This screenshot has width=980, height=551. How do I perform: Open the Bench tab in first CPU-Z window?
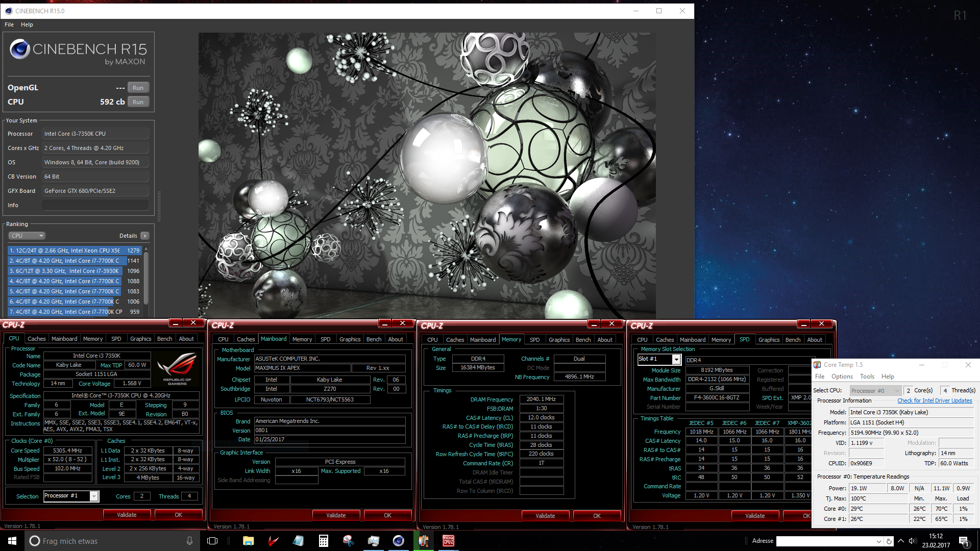pos(164,339)
